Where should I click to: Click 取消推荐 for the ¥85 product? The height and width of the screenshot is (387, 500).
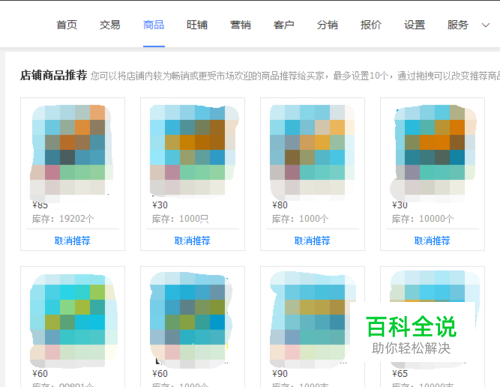click(x=72, y=240)
